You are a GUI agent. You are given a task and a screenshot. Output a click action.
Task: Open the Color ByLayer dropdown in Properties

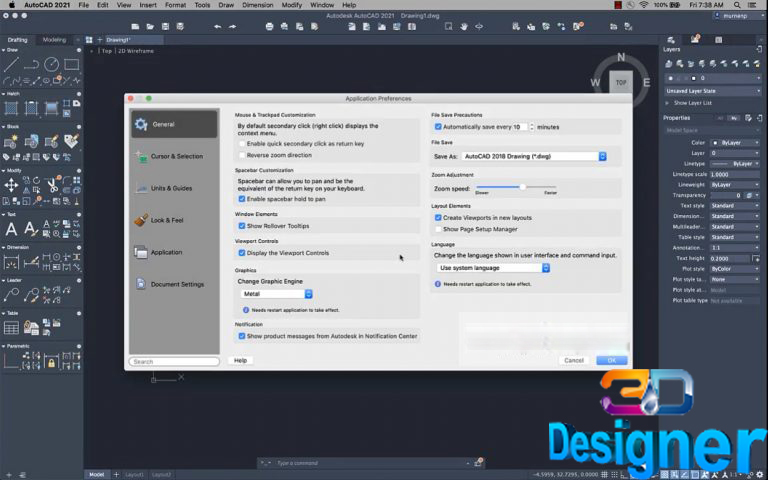point(735,143)
